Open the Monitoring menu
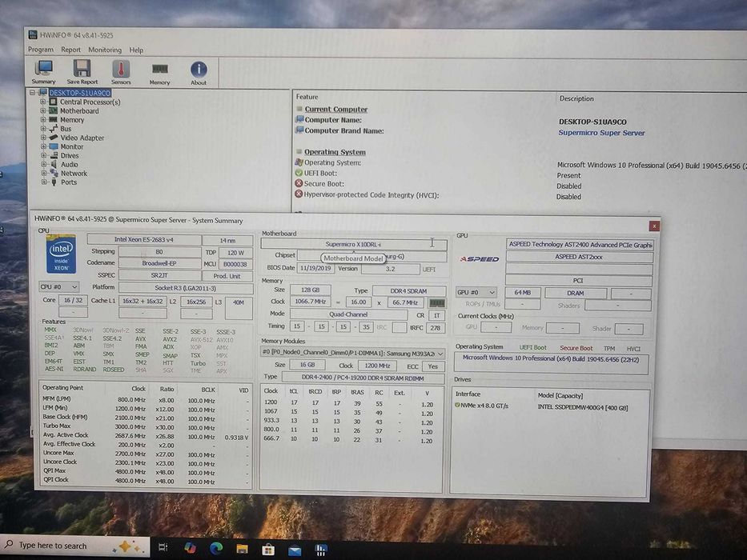 click(x=105, y=50)
